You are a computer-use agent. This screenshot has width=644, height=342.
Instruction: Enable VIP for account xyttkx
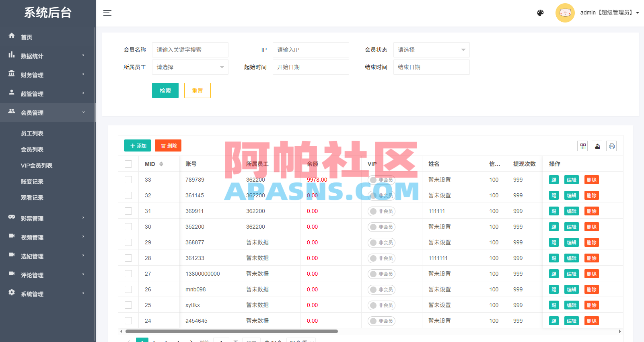coord(381,305)
